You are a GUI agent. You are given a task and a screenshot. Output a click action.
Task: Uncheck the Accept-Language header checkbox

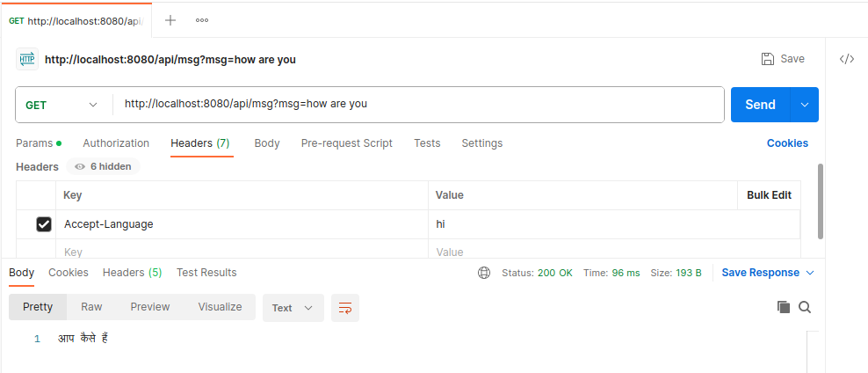pos(44,224)
